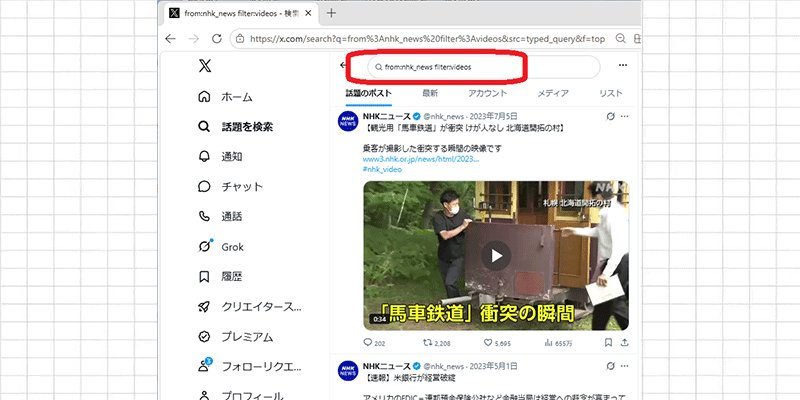Click NHK avatar on 米銀行 post

(348, 370)
